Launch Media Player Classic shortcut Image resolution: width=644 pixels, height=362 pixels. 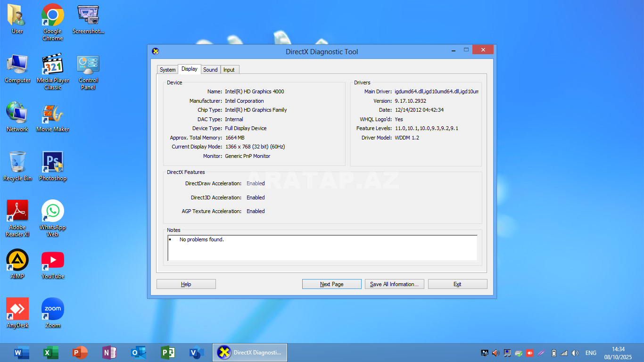53,71
